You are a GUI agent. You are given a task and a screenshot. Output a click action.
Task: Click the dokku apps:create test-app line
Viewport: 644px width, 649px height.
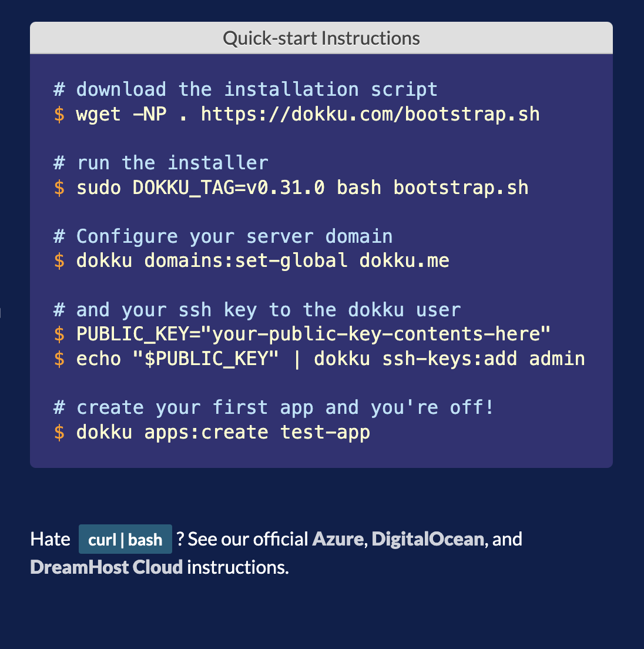212,433
